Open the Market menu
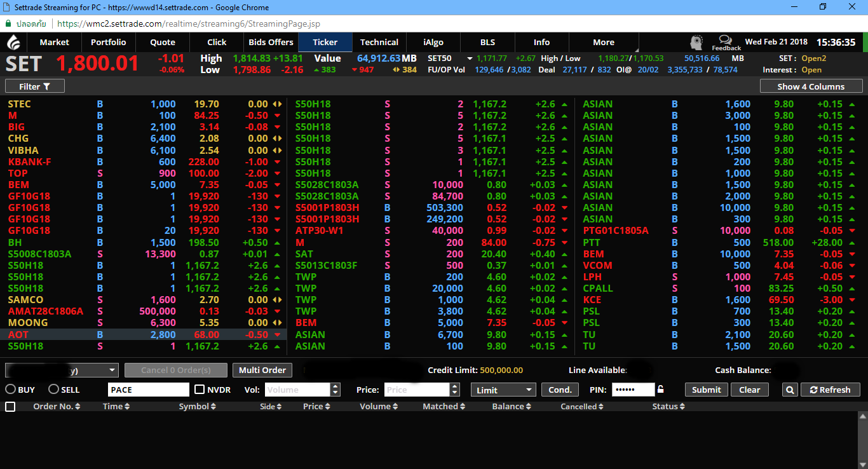868x469 pixels. 55,43
